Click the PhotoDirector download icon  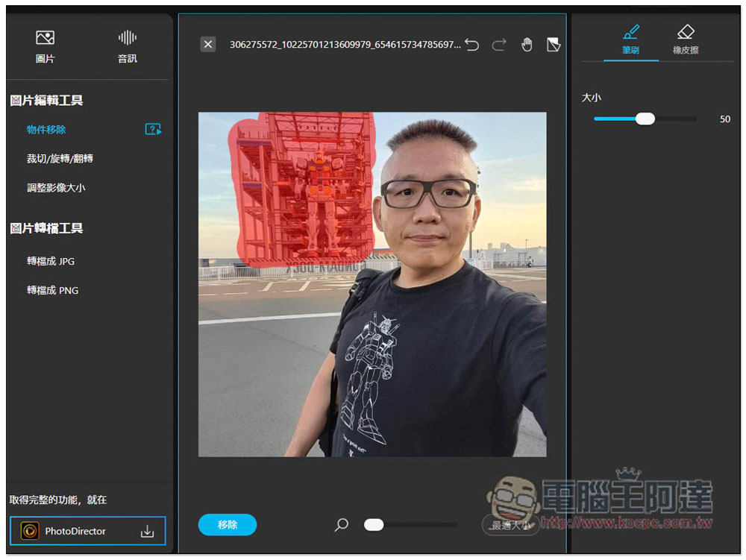(148, 531)
